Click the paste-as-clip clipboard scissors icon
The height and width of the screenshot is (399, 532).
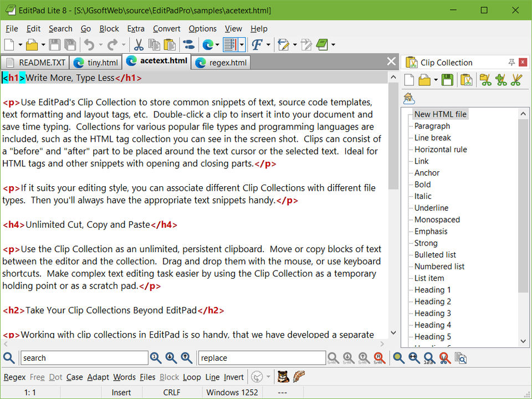(467, 80)
